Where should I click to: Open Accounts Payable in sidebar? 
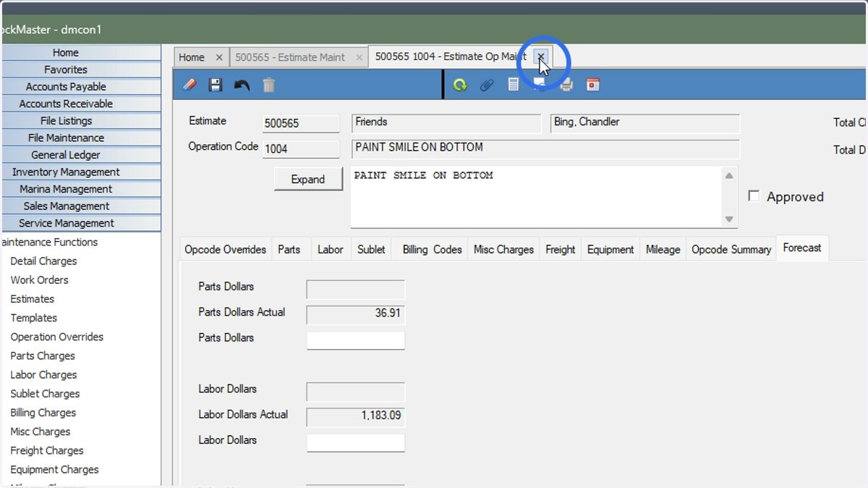(81, 87)
